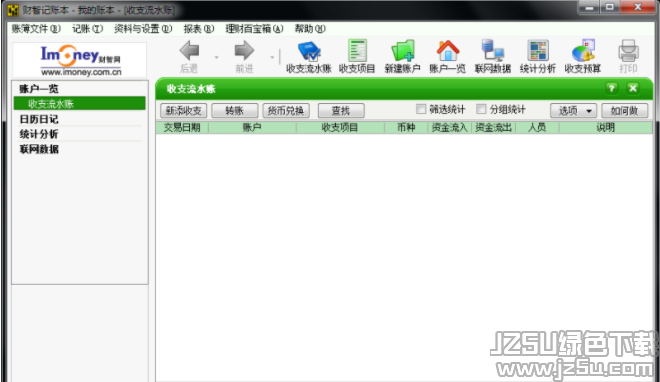Sort by 收支项目 column header
This screenshot has width=660, height=382.
pyautogui.click(x=340, y=127)
